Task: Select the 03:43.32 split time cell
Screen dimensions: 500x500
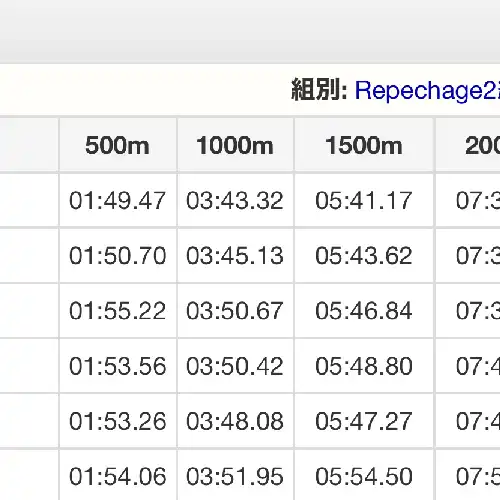Action: [x=235, y=200]
